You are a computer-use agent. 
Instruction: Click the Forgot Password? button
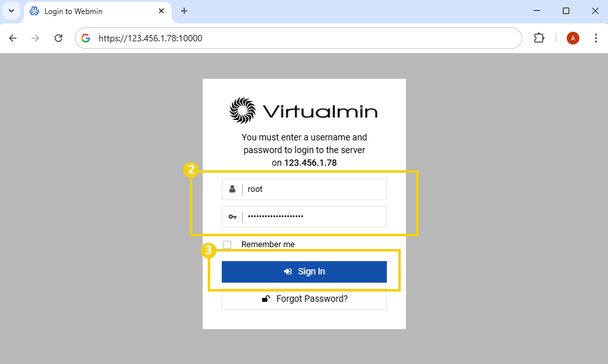tap(304, 299)
